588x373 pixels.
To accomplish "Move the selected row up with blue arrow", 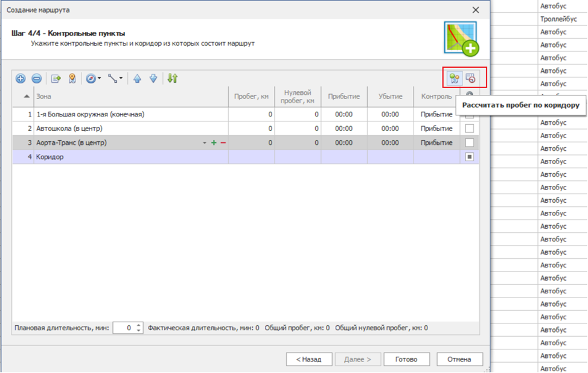I will point(138,78).
